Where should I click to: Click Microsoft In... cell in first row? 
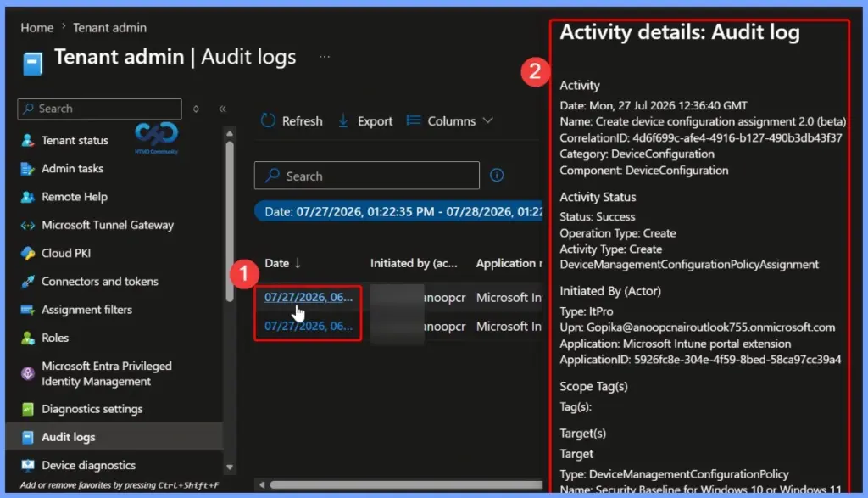(x=509, y=298)
